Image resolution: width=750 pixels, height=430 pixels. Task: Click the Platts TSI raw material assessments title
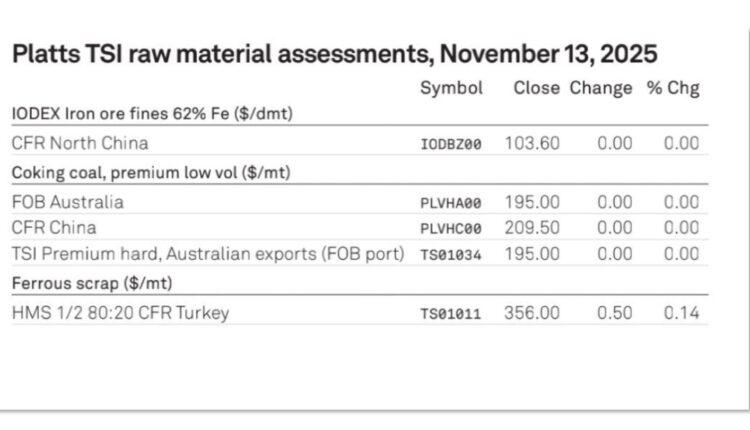(334, 55)
